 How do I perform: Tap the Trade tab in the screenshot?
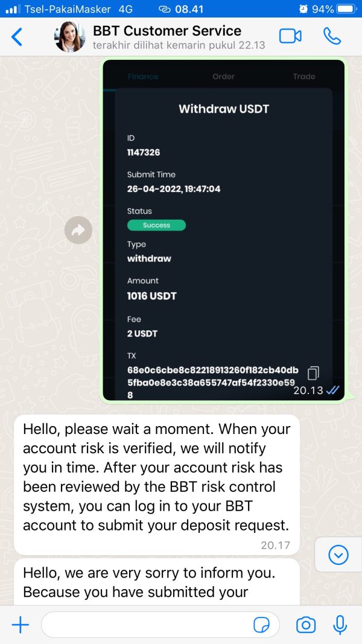(x=304, y=77)
